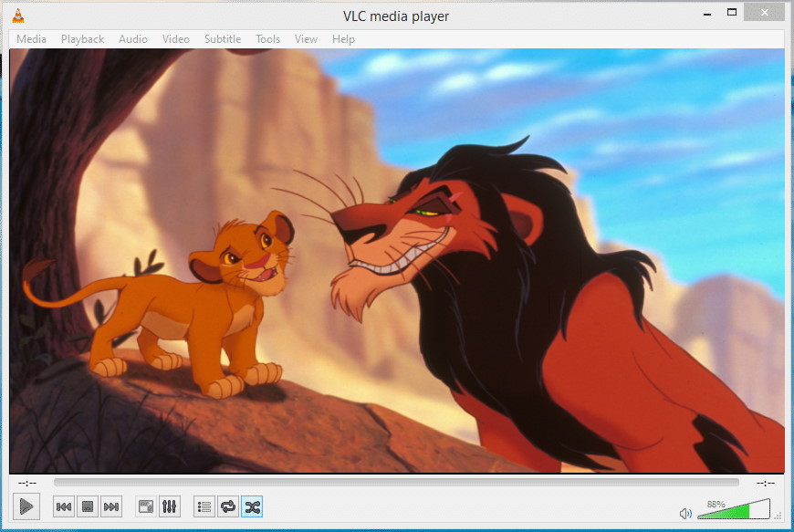Show the playlist icon
The width and height of the screenshot is (794, 532).
[204, 506]
